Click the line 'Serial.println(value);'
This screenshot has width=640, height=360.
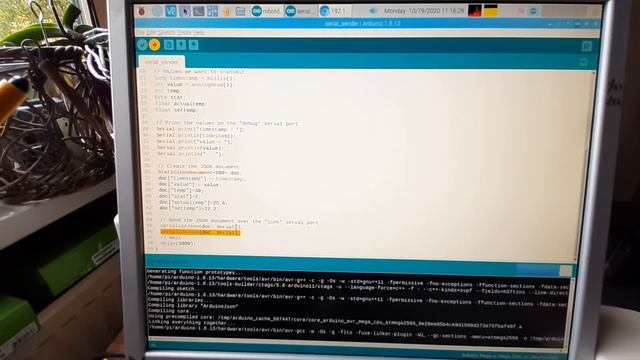point(190,148)
